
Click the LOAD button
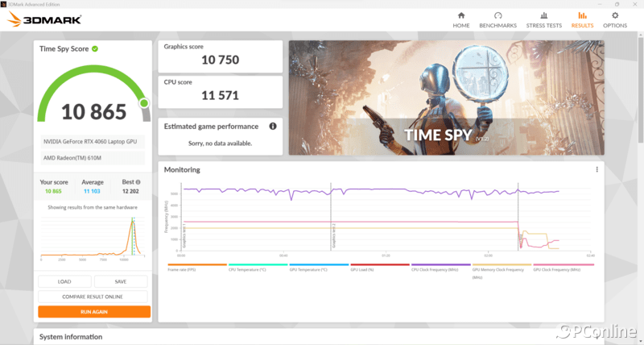[x=64, y=281]
